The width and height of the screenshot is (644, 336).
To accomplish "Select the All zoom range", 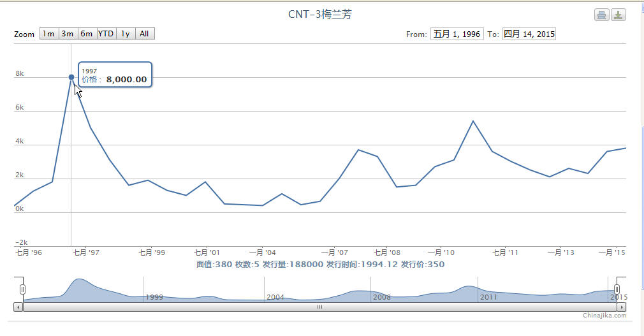I will pyautogui.click(x=145, y=34).
